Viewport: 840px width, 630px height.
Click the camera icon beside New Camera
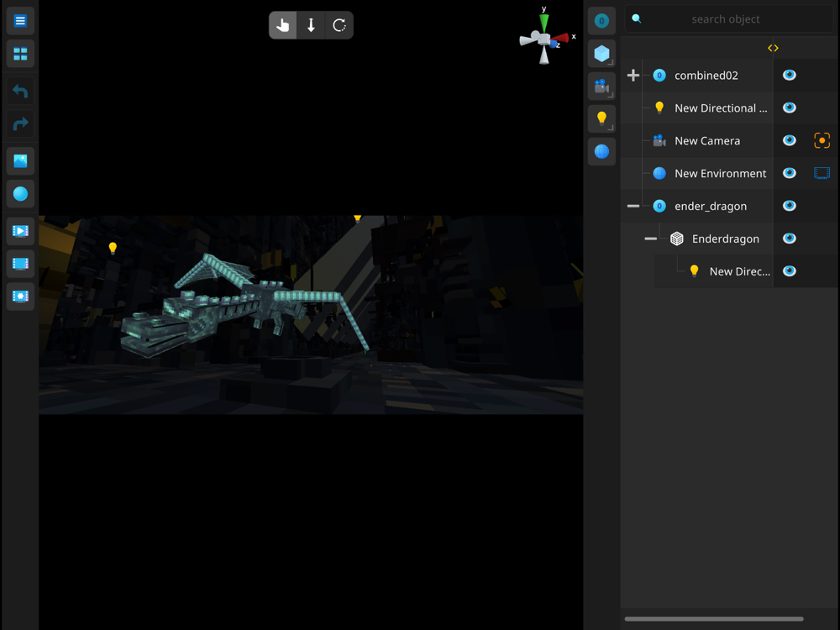click(x=659, y=141)
